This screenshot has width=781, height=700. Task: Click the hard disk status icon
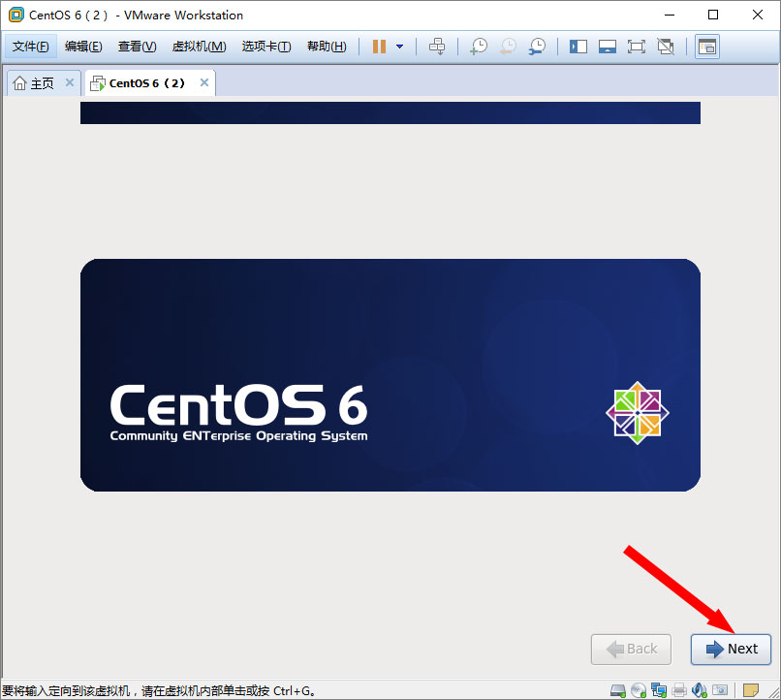point(618,690)
